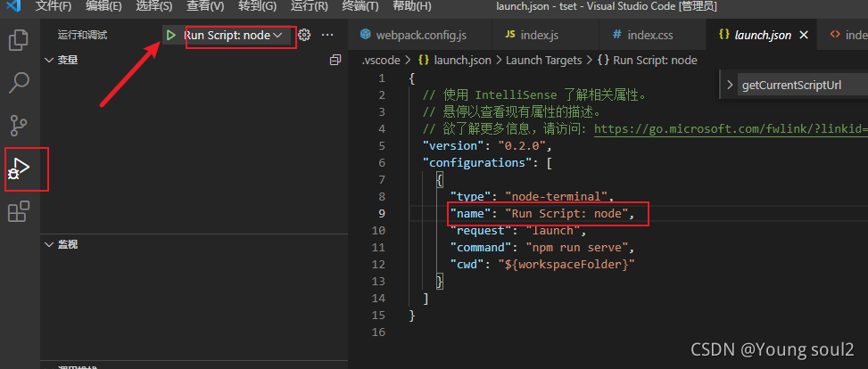Viewport: 868px width, 369px height.
Task: Open the 终端(T) menu
Action: click(x=360, y=6)
